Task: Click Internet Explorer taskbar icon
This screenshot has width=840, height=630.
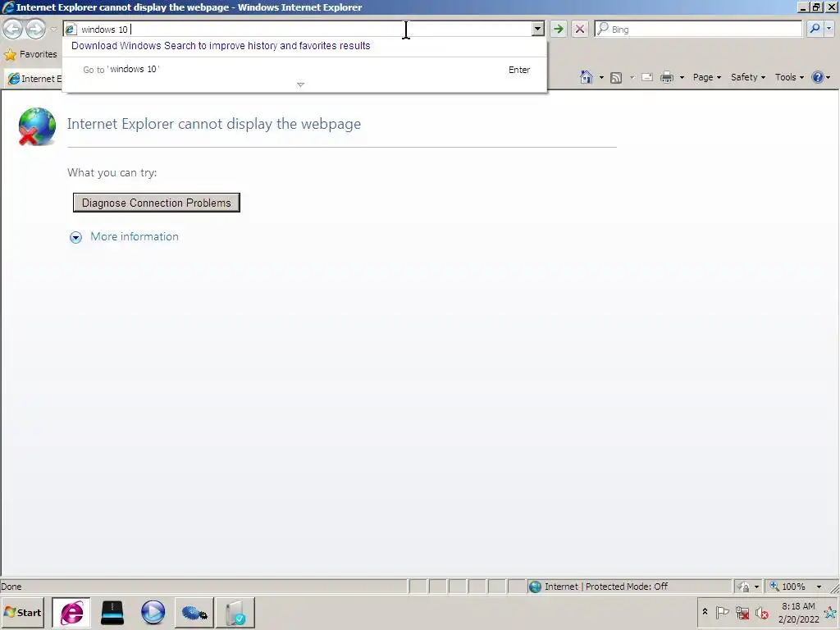Action: (x=71, y=612)
